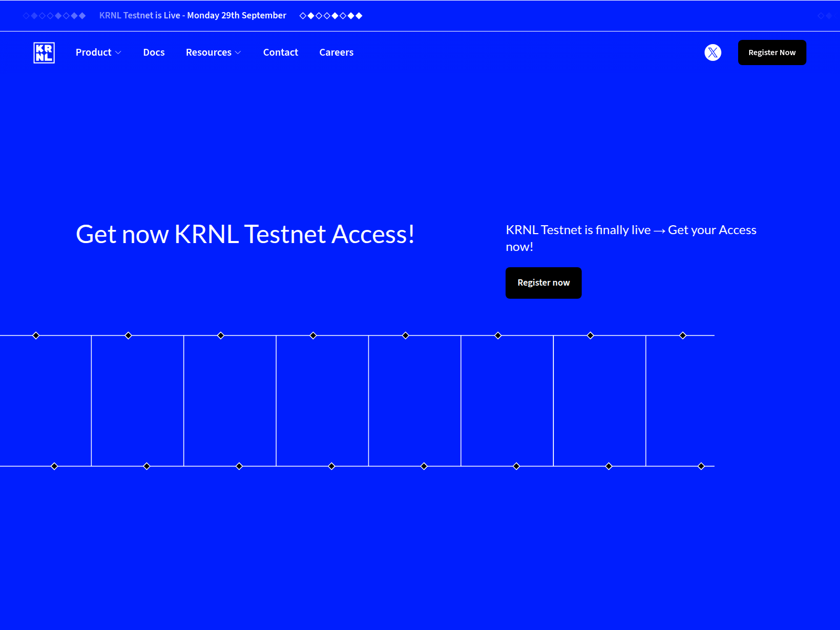Screen dimensions: 840x630
Task: Click inside the third grid cell of the ladder graphic
Action: point(229,401)
